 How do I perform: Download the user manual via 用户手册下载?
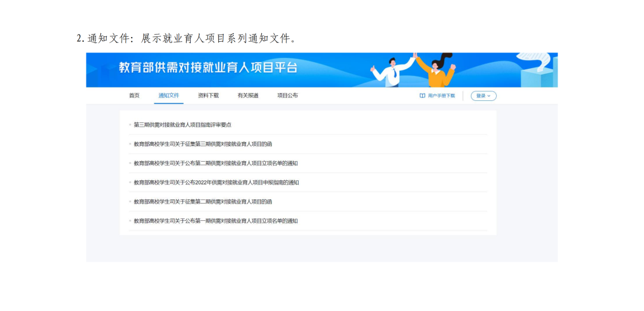(x=441, y=96)
